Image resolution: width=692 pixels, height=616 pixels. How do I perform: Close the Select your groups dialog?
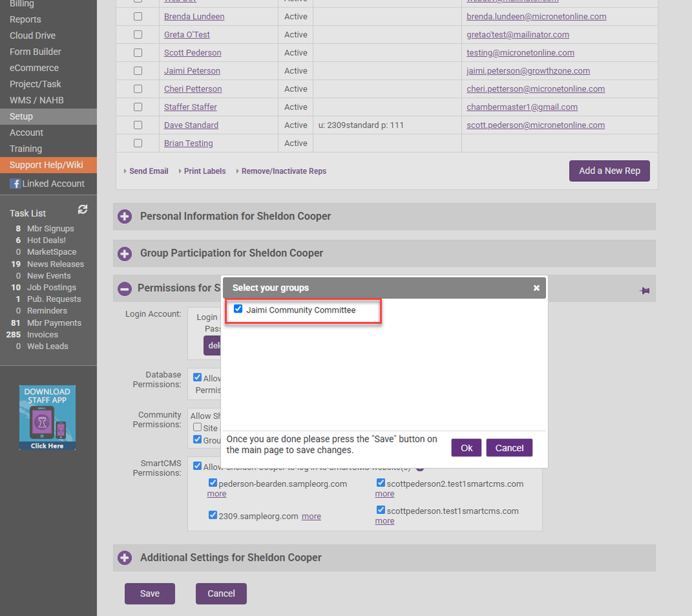tap(537, 288)
